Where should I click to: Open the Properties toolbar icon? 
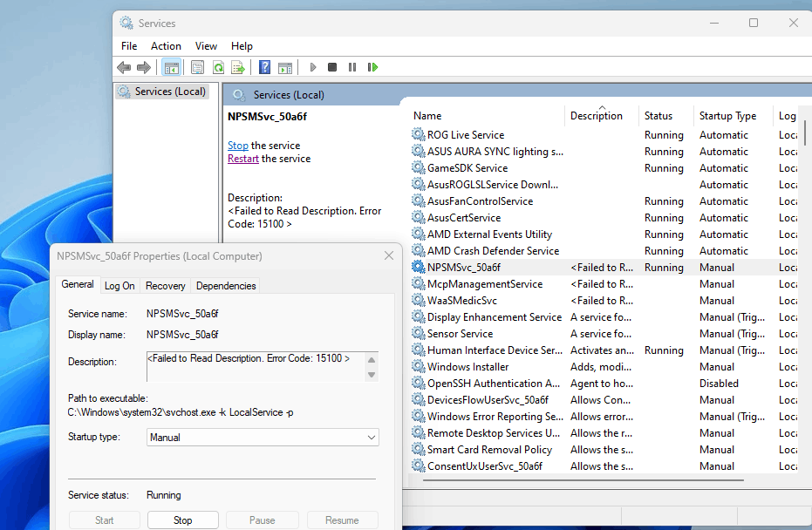[x=197, y=67]
